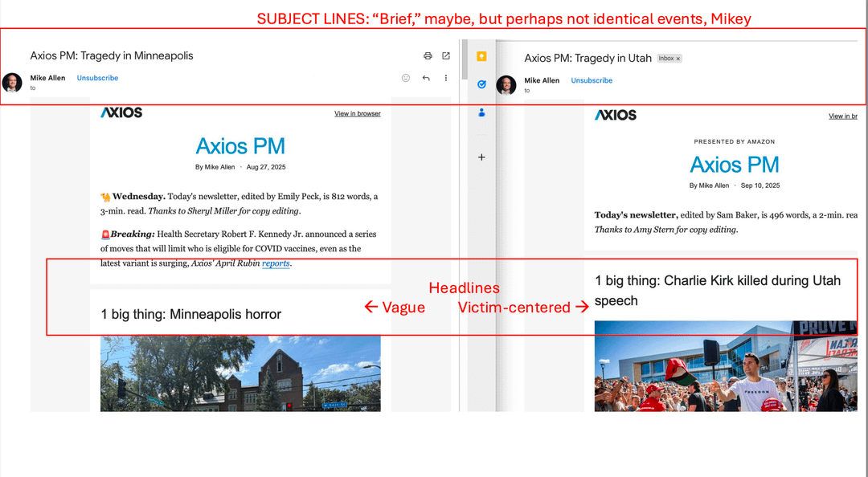The width and height of the screenshot is (868, 477).
Task: Unsubscribe from the Tragedy in Minneapolis email
Action: pos(97,78)
